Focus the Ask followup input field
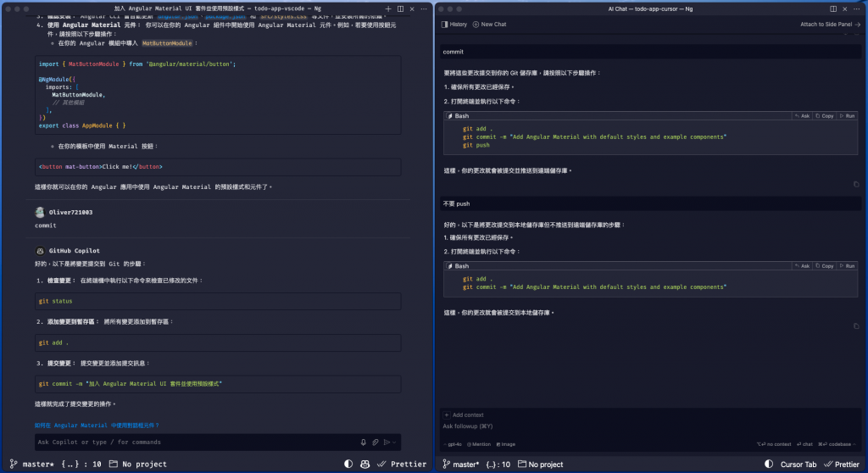The width and height of the screenshot is (868, 473). pos(650,426)
